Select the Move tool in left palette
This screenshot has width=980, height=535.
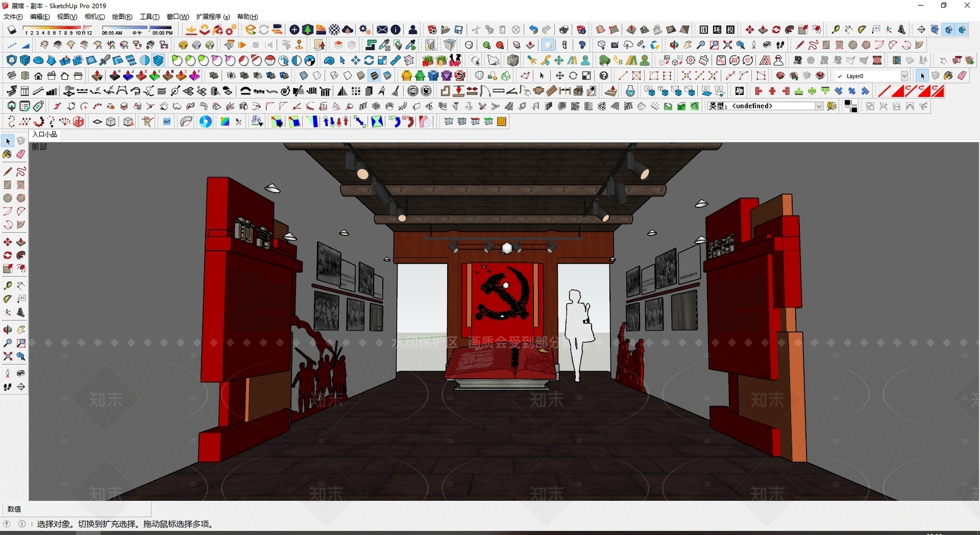[x=7, y=242]
